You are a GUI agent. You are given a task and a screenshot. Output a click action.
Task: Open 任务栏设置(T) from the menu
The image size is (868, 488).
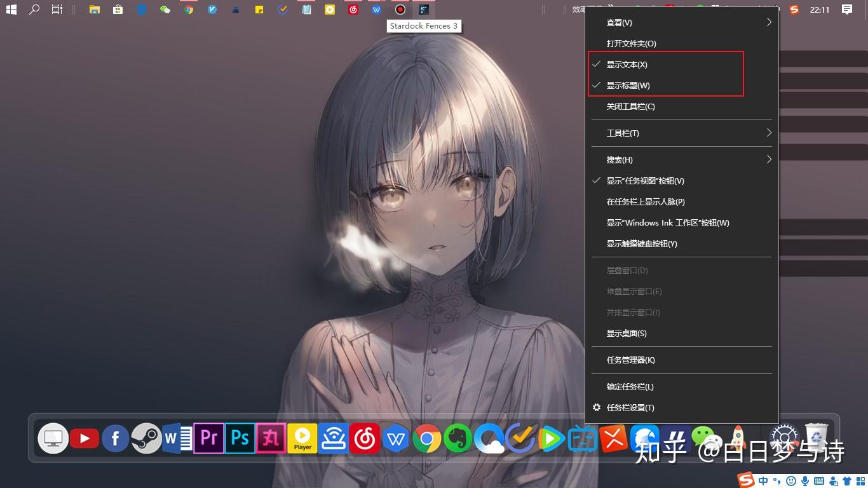pyautogui.click(x=681, y=407)
